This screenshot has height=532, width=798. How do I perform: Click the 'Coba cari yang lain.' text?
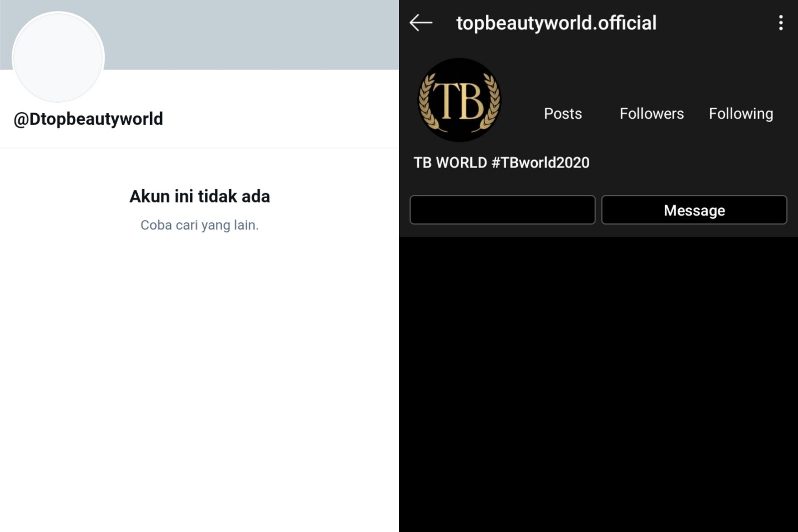tap(199, 225)
